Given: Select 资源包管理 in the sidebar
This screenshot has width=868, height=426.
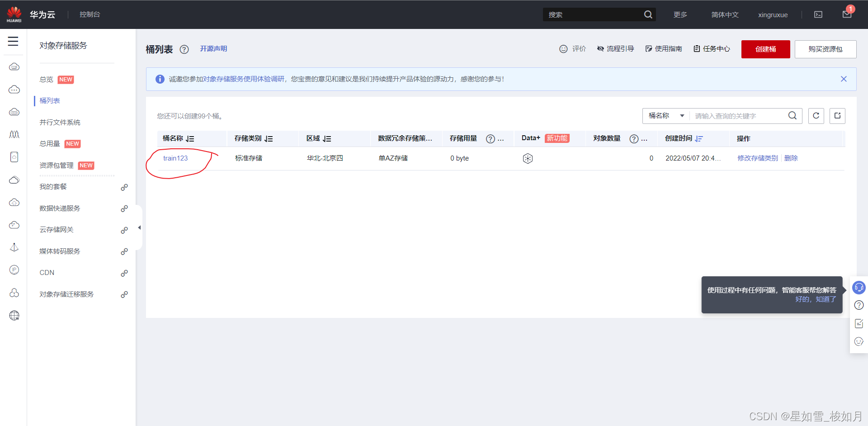Looking at the screenshot, I should (57, 166).
